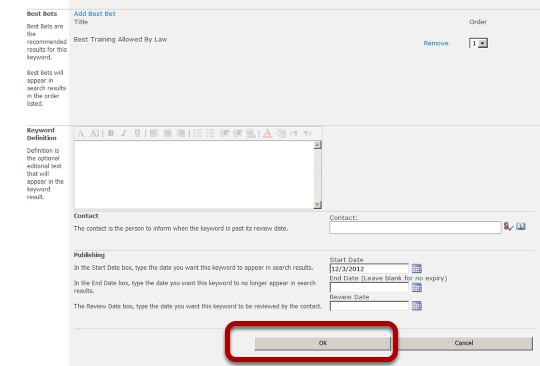The image size is (540, 366).
Task: Set left-to-right text direction
Action: coord(294,133)
